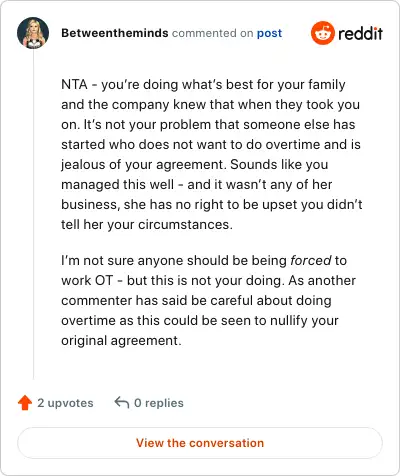Click the words "nullify your" in the comment
Viewport: 400px width, 476px height.
coord(304,321)
